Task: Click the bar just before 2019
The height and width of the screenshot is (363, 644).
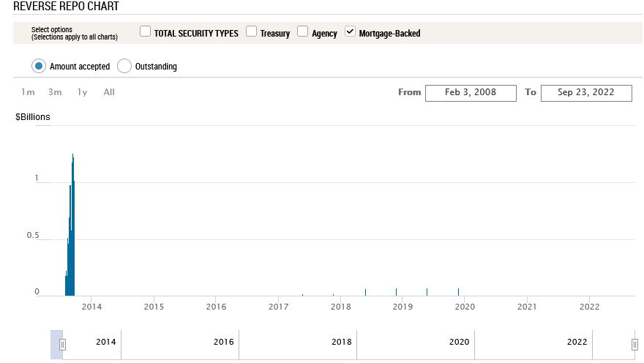Action: tap(397, 292)
